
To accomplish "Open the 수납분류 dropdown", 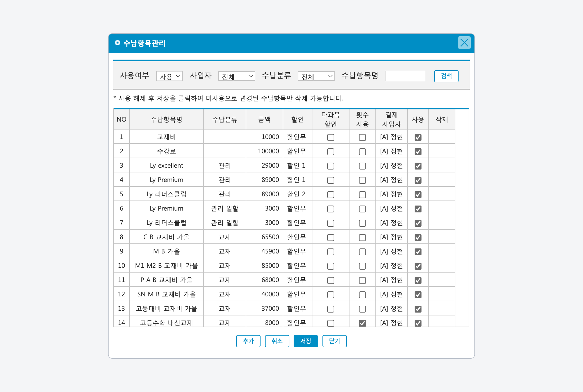I will pyautogui.click(x=316, y=76).
